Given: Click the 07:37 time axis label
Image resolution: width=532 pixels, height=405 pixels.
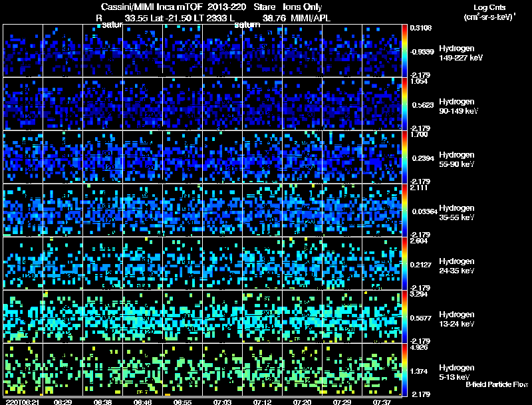Looking at the screenshot, I should (382, 402).
